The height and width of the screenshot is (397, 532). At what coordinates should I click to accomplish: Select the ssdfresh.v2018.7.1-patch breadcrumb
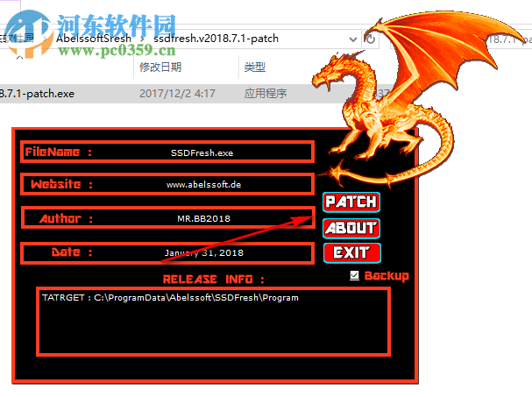[216, 39]
